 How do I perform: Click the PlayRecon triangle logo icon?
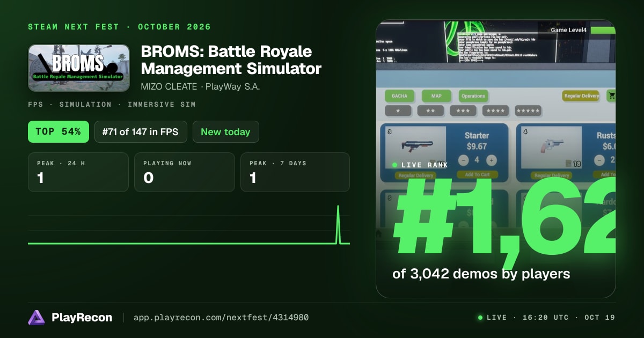(36, 318)
